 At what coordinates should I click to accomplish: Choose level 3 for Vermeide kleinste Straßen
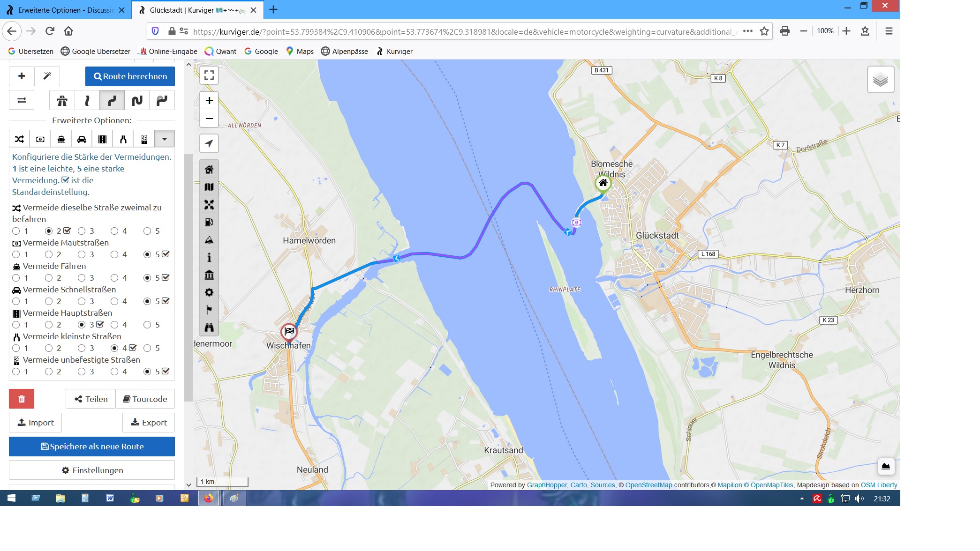82,348
